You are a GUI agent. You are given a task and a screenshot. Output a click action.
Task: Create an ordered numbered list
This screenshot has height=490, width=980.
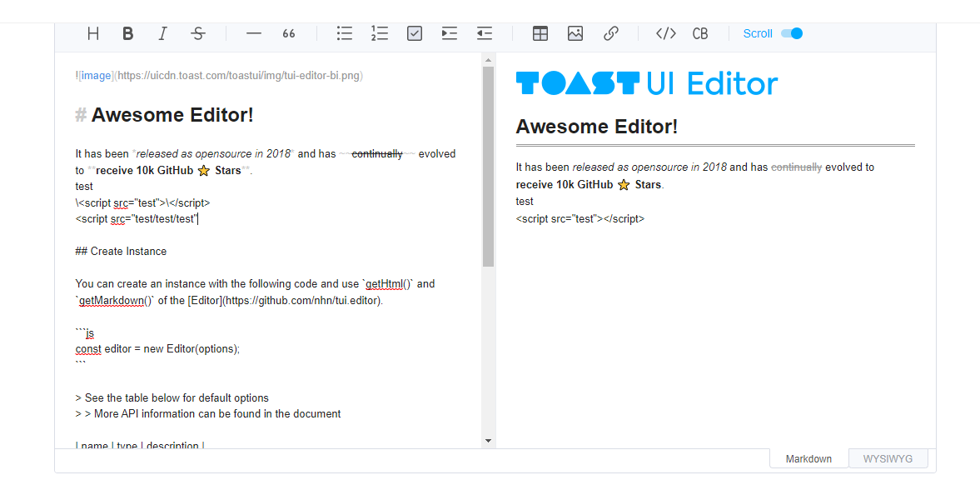point(379,33)
